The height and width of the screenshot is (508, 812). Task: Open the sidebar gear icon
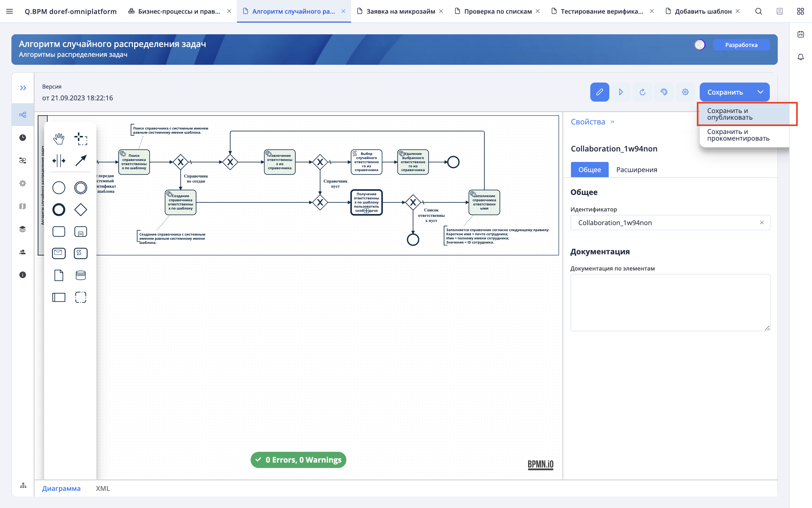pyautogui.click(x=23, y=184)
